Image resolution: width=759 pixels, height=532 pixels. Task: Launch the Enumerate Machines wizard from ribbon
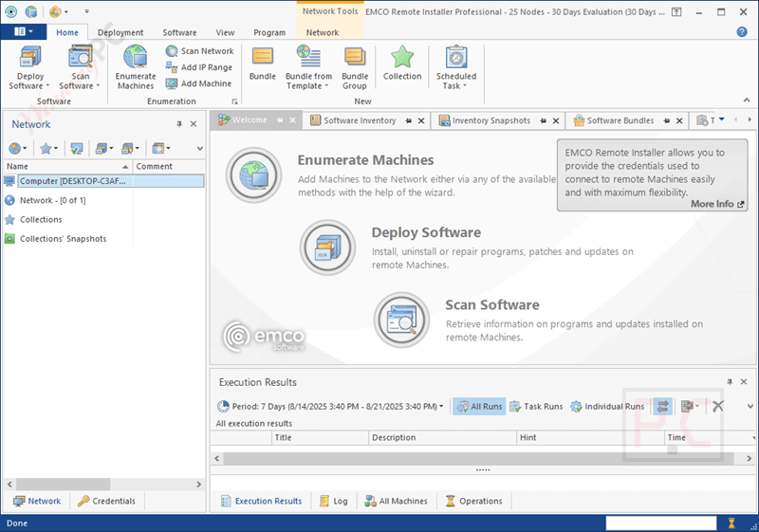tap(136, 67)
